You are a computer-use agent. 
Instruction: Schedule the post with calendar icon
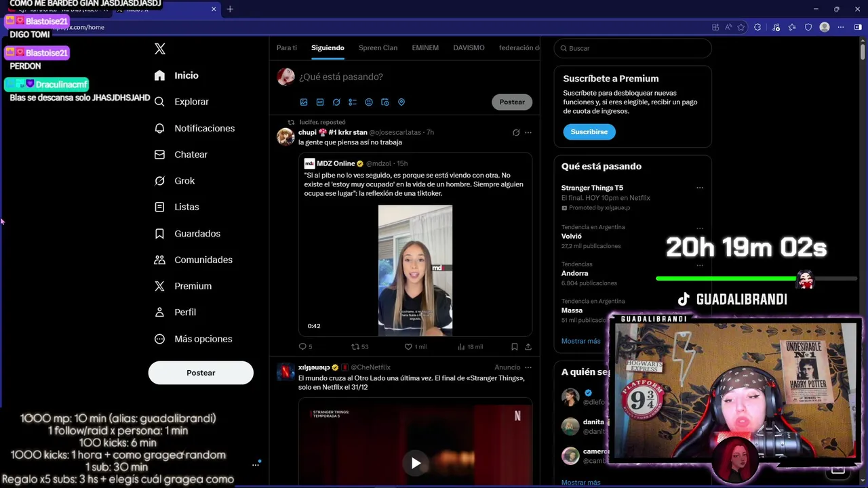click(385, 102)
